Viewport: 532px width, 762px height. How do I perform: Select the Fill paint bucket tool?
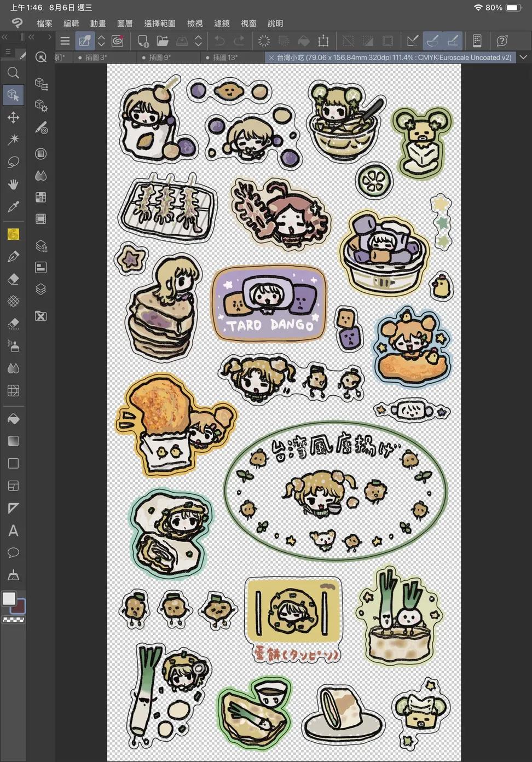[x=13, y=419]
